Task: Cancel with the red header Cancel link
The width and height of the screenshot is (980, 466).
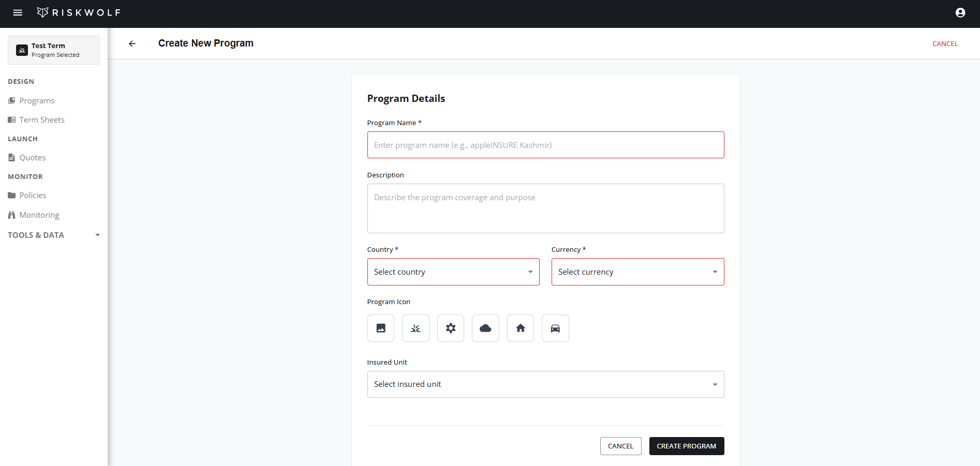Action: click(945, 43)
